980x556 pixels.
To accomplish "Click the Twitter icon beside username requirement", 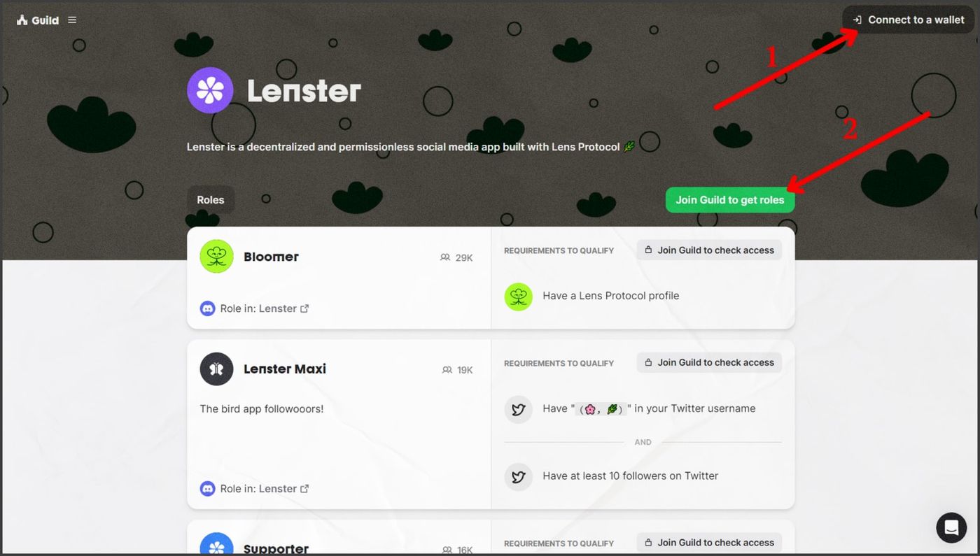I will click(x=518, y=409).
